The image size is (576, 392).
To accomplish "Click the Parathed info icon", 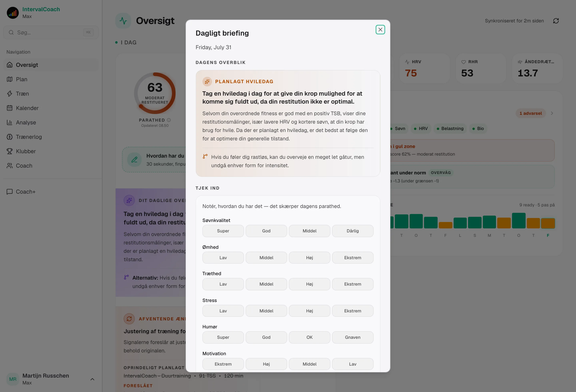I will [x=169, y=120].
